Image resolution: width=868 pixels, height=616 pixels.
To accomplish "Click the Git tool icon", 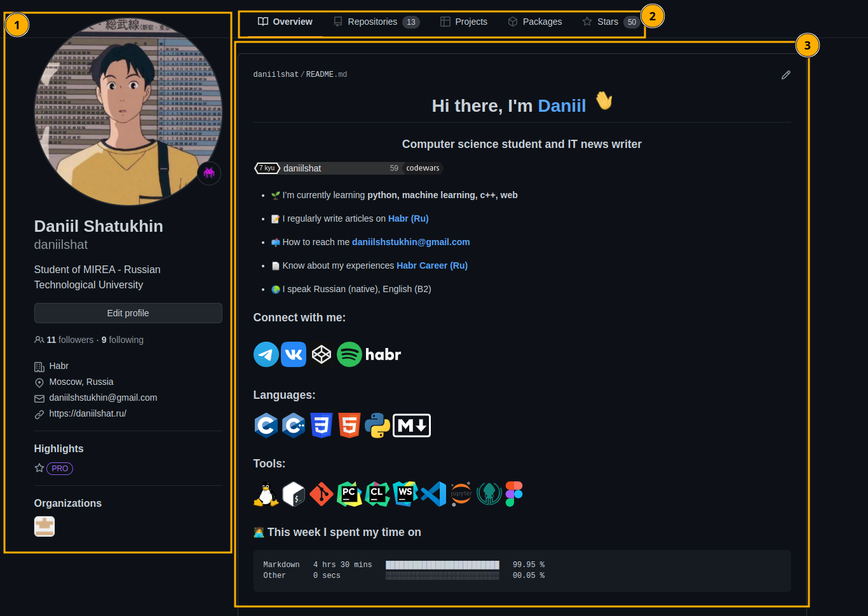I will tap(322, 494).
